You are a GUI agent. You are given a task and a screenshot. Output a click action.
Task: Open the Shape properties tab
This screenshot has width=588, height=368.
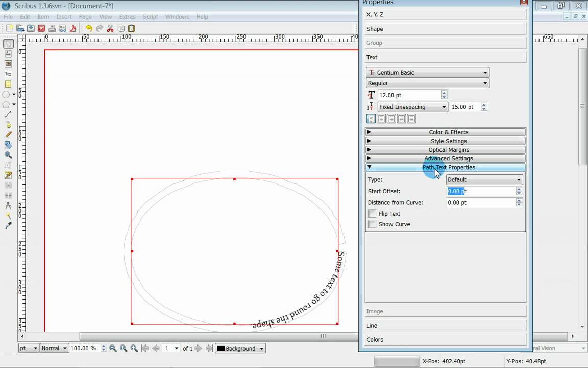coord(445,29)
